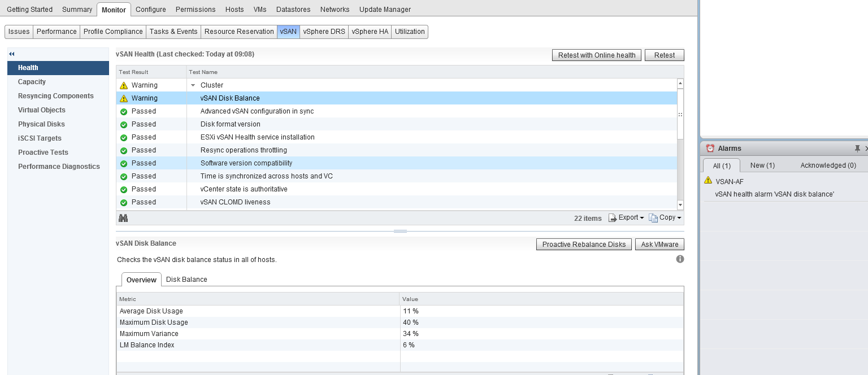The image size is (868, 375).
Task: Click passed icon for vCenter state is authoritative
Action: 124,189
